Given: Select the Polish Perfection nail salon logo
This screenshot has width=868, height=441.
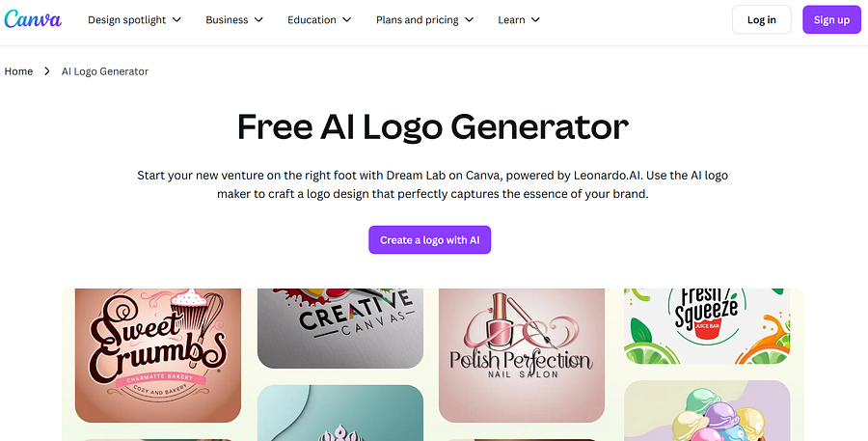Looking at the screenshot, I should [522, 355].
